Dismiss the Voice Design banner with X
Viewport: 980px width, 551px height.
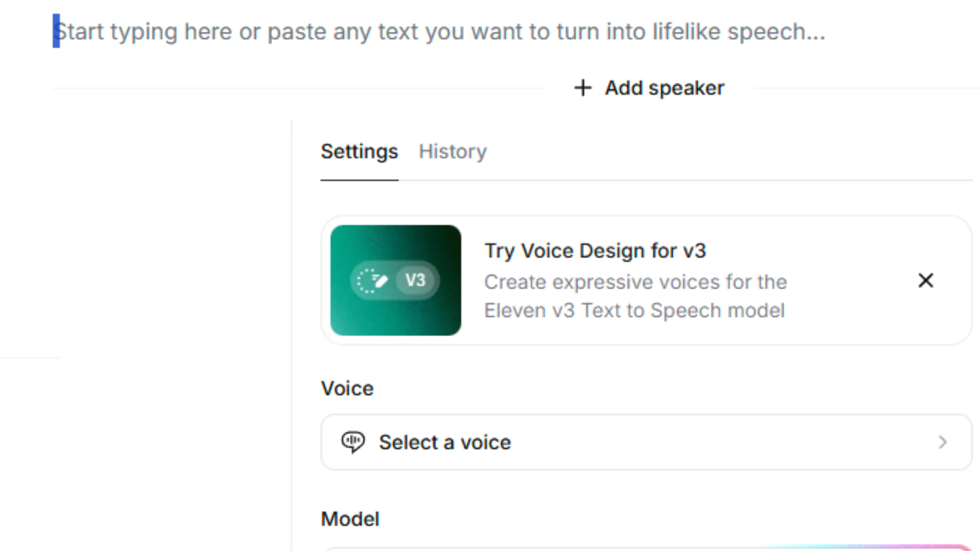coord(925,280)
